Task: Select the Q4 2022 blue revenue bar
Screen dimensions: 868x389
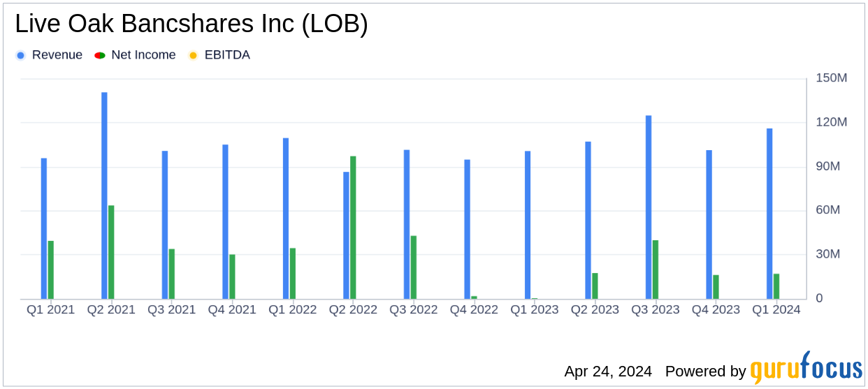Action: [468, 229]
